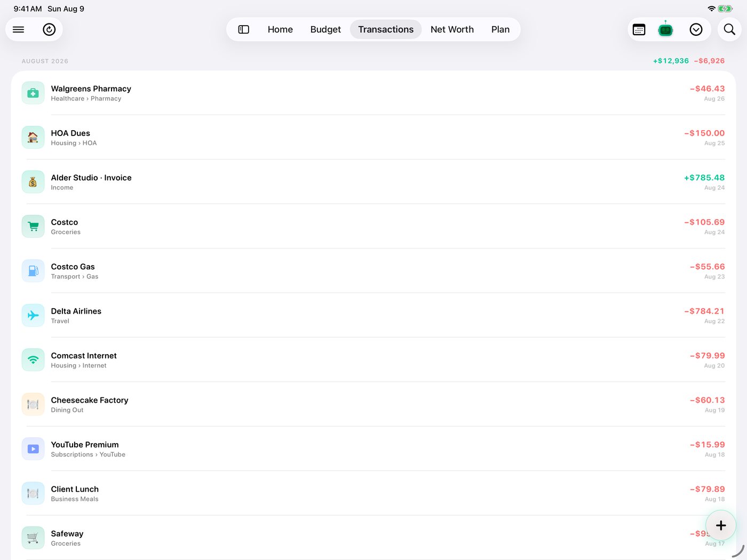Tap the Client Lunch plate icon
The width and height of the screenshot is (747, 560).
click(x=33, y=493)
